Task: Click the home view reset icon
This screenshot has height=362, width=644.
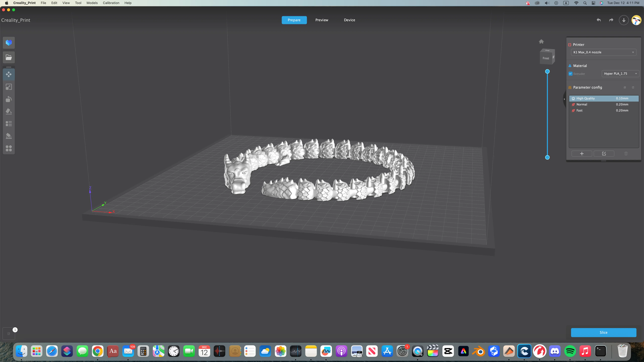Action: point(541,41)
